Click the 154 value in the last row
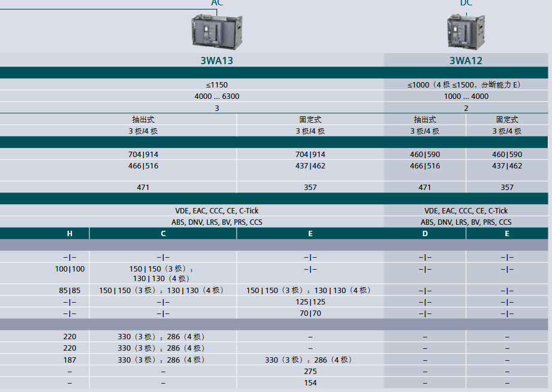Screen dimensions: 552x392 coord(310,383)
